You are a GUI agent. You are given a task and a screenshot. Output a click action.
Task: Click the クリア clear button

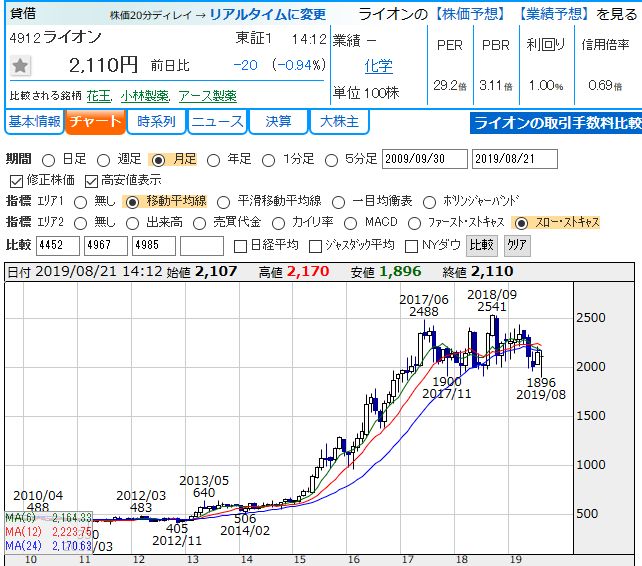pos(517,245)
